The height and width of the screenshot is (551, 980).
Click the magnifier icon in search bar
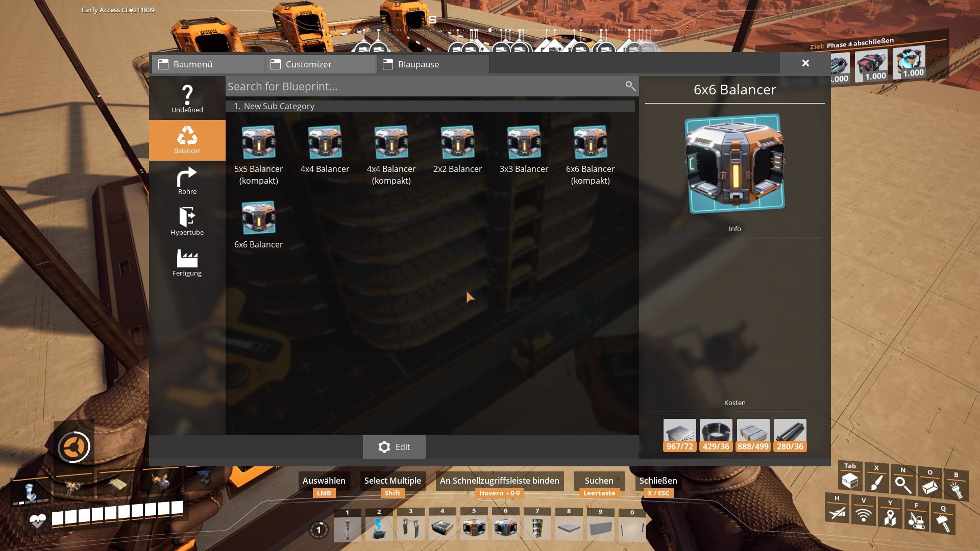pos(630,86)
